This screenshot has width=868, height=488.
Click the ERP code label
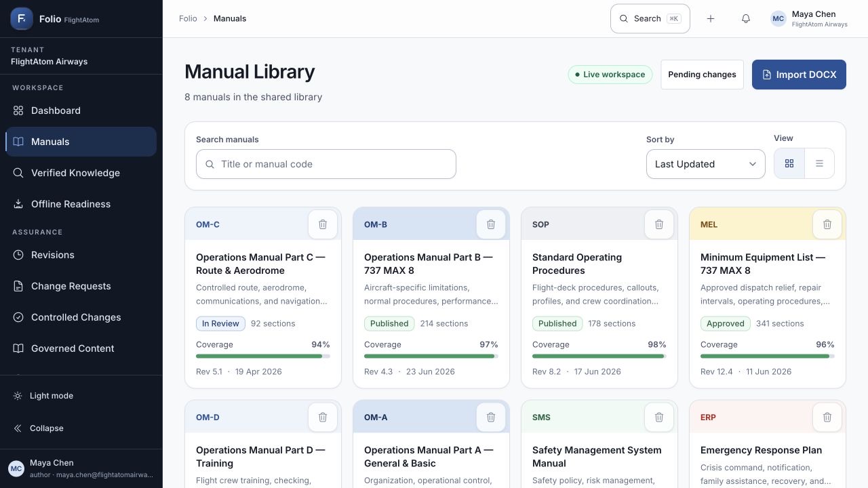708,418
